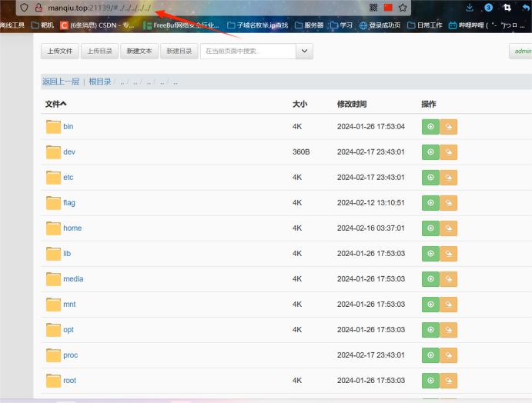The image size is (532, 403).
Task: Sort by the 文件 column header
Action: pos(55,104)
